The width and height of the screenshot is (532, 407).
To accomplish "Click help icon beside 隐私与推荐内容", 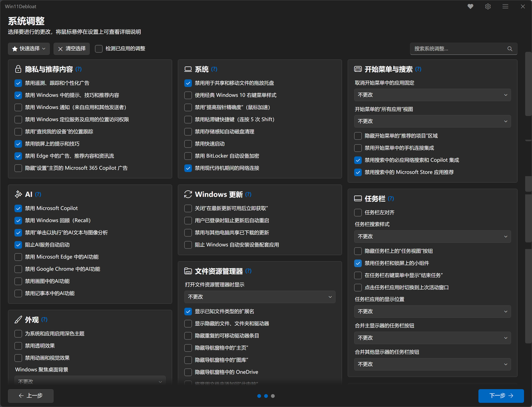I will [x=79, y=69].
